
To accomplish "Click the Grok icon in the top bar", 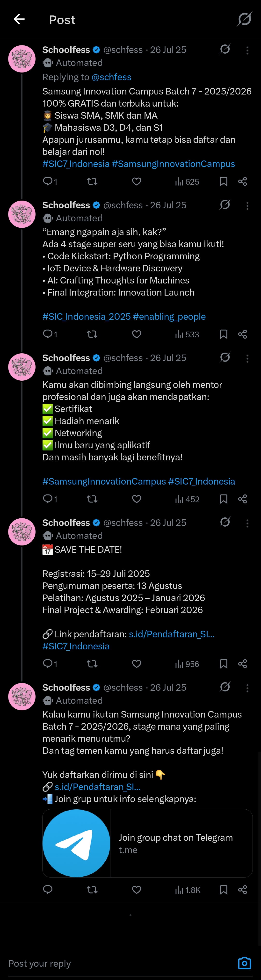I will [x=244, y=19].
